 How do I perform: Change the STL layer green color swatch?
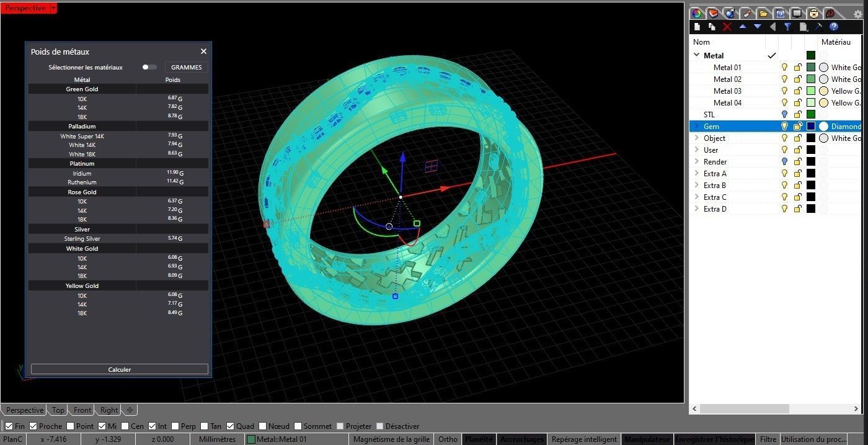[x=811, y=114]
